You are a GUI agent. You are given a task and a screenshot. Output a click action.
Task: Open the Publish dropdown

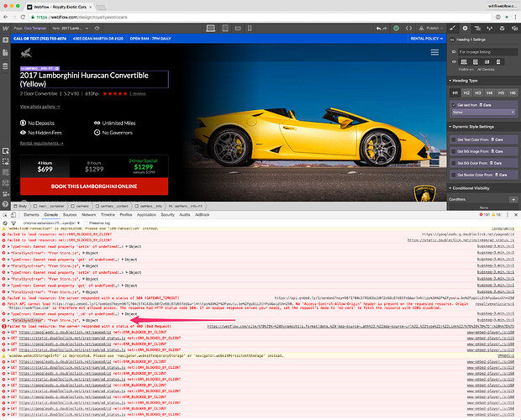430,29
